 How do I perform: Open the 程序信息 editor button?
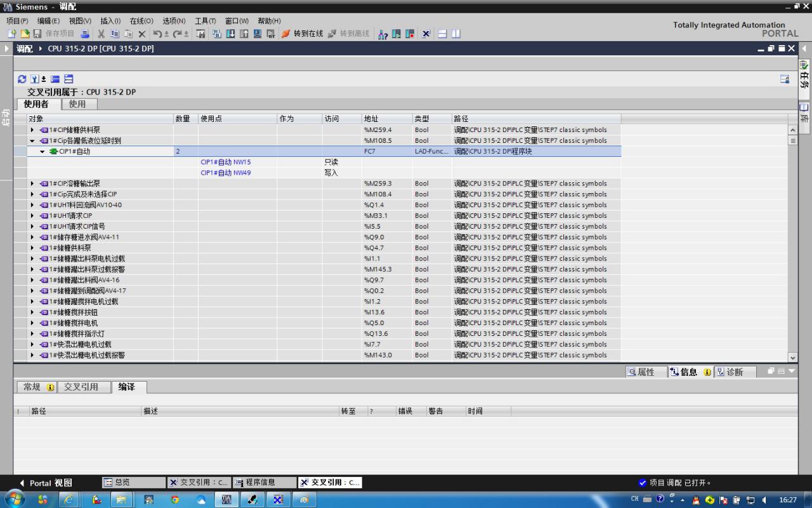click(x=264, y=483)
